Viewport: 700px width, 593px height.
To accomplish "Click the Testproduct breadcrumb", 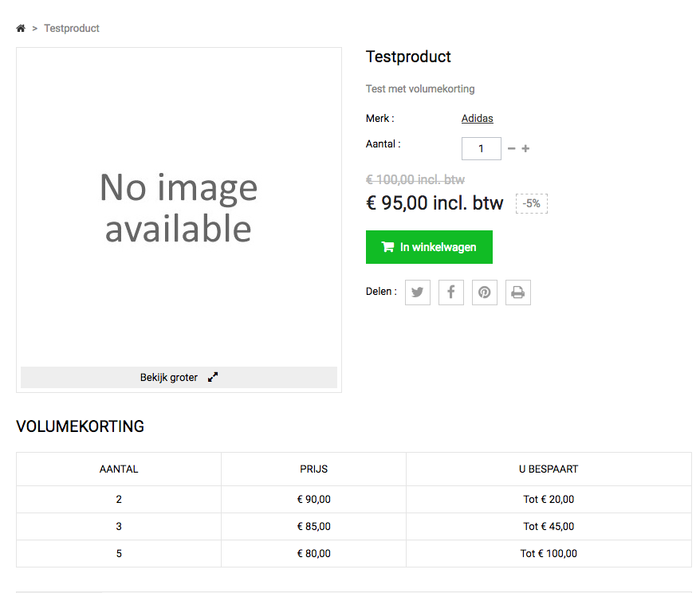I will [x=72, y=29].
